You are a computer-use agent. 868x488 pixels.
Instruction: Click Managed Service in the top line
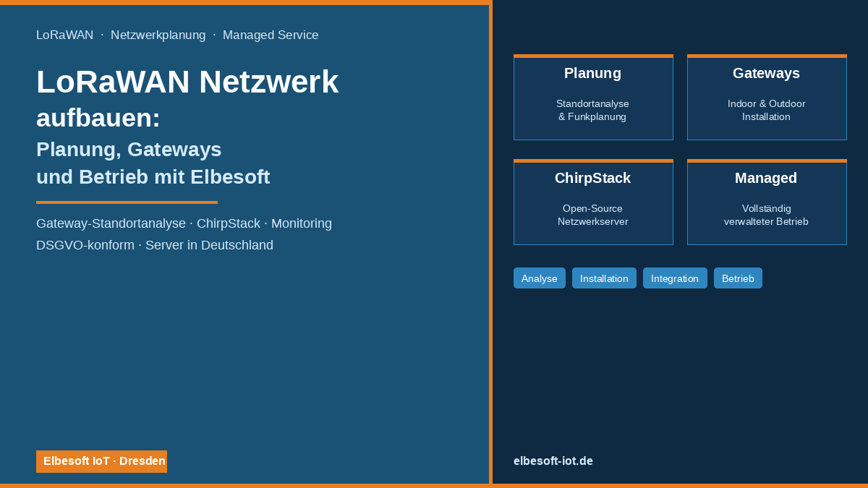point(271,35)
